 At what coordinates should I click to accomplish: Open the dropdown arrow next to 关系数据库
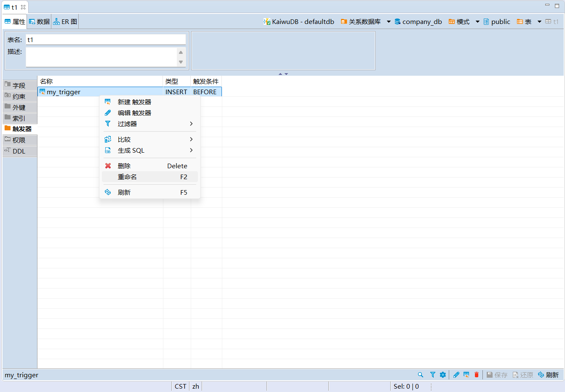pos(389,22)
